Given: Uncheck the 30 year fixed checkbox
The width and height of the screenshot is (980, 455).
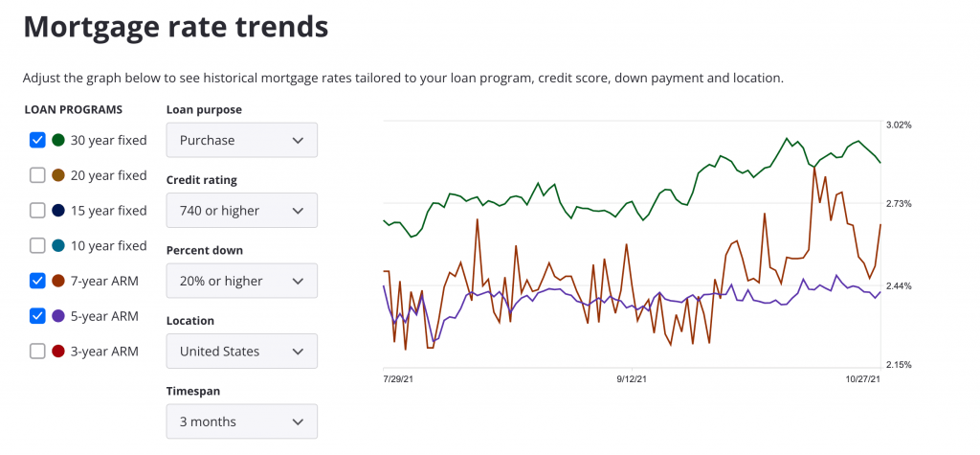Looking at the screenshot, I should (37, 140).
